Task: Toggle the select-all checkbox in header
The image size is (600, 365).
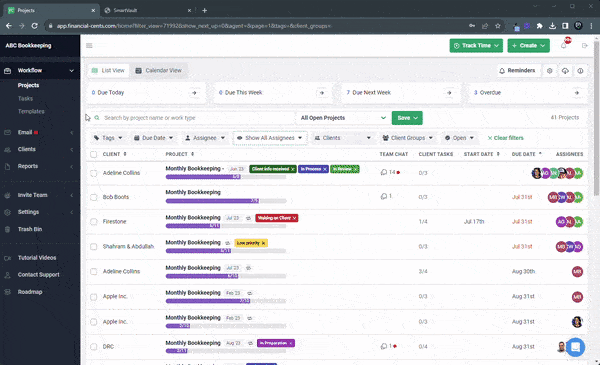Action: [93, 155]
